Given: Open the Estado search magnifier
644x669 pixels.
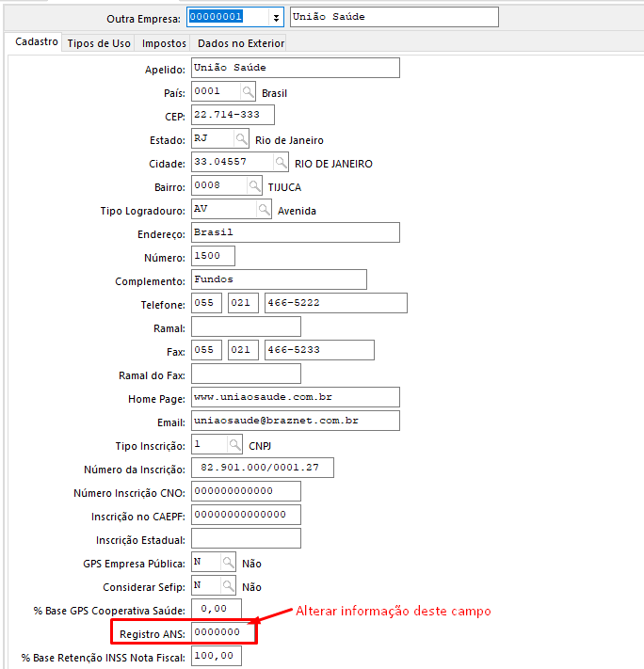Looking at the screenshot, I should [240, 138].
